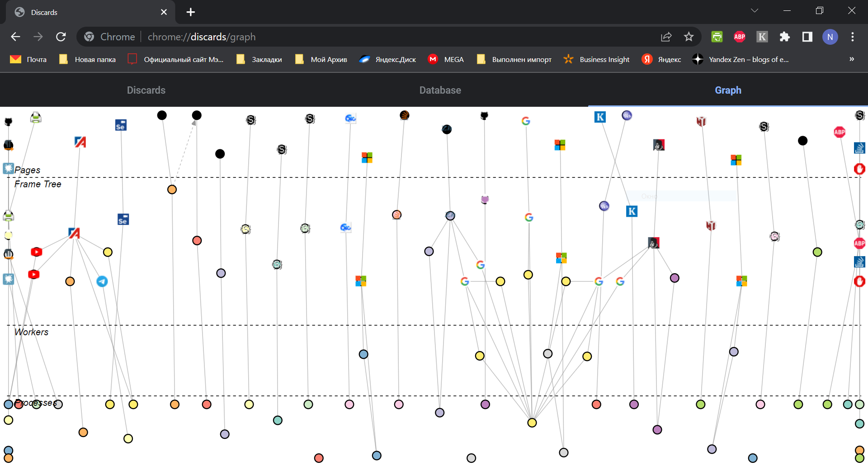Toggle the browser side panel

tap(807, 37)
